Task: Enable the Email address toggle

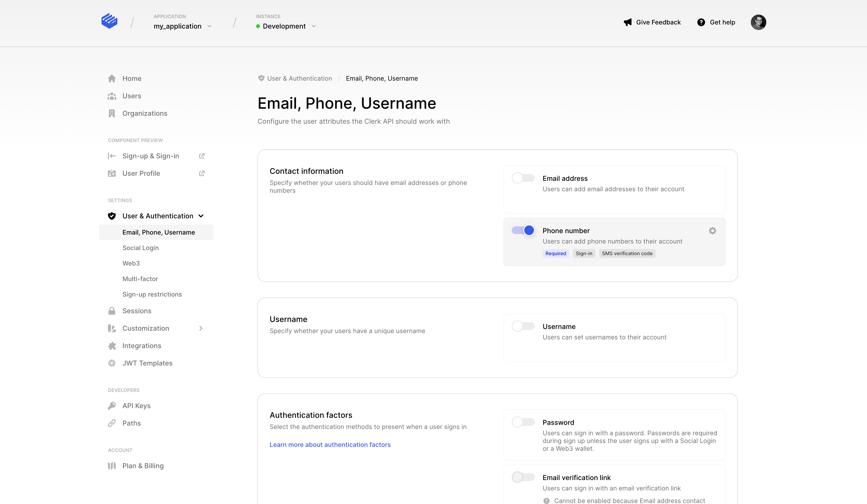Action: point(523,178)
